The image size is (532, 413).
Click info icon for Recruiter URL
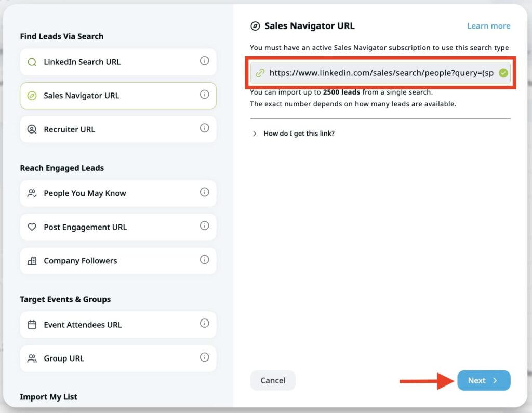point(204,128)
